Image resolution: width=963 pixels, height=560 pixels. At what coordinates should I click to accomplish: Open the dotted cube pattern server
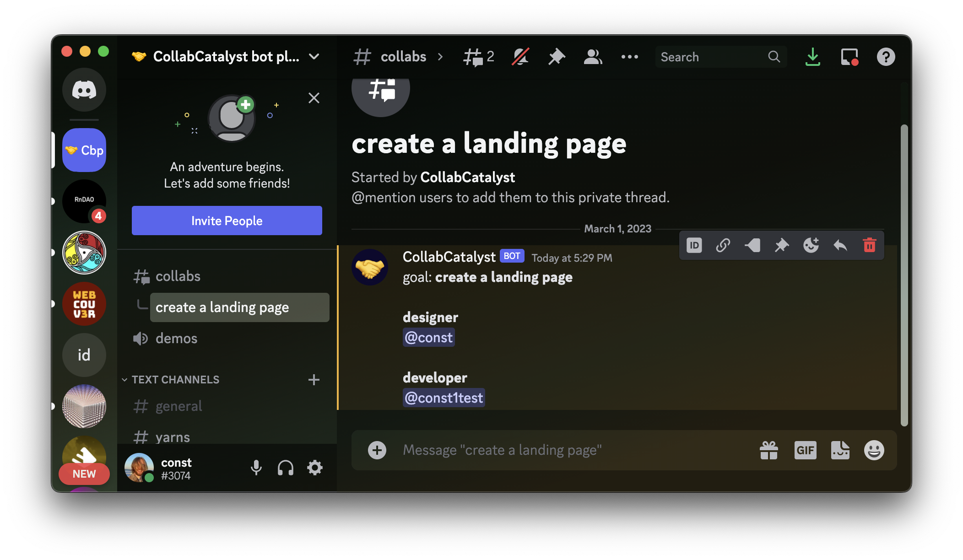point(84,406)
